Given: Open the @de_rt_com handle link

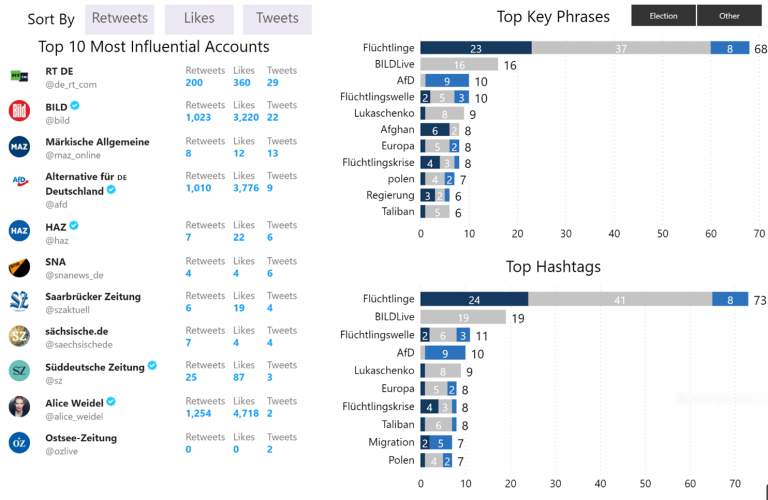Looking at the screenshot, I should 71,85.
